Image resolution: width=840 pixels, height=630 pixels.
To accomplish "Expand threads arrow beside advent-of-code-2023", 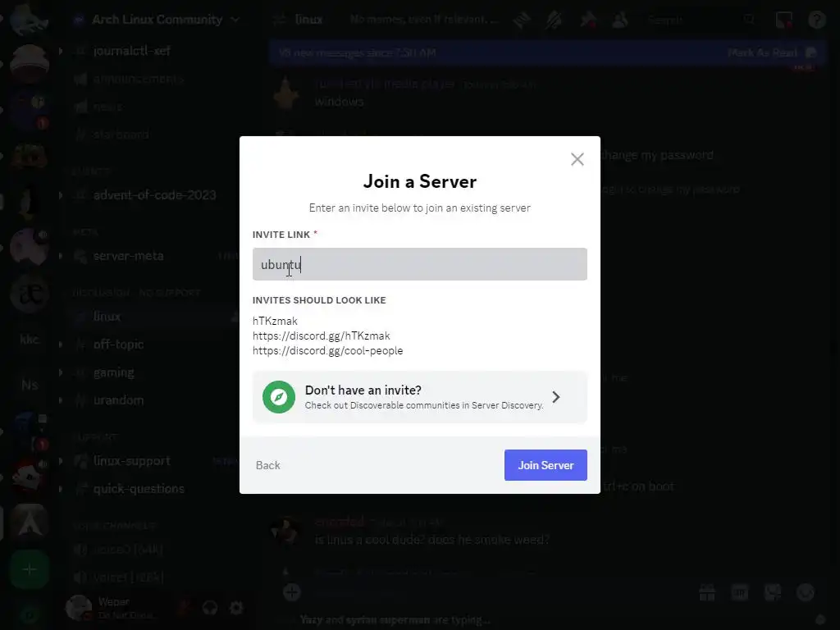I will (61, 195).
